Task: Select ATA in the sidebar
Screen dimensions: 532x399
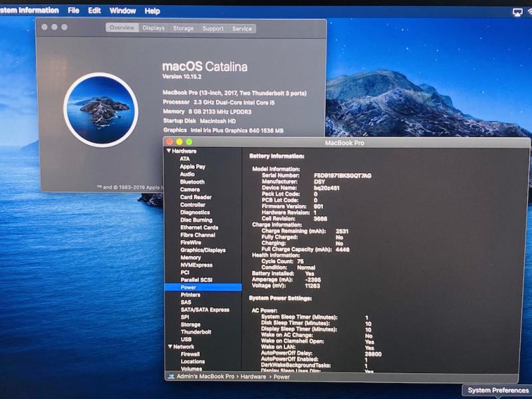Action: (185, 159)
